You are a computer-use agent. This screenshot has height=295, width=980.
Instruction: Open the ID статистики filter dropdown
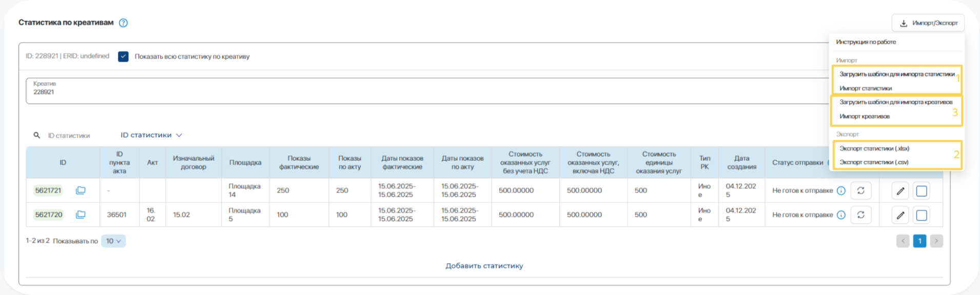(151, 135)
